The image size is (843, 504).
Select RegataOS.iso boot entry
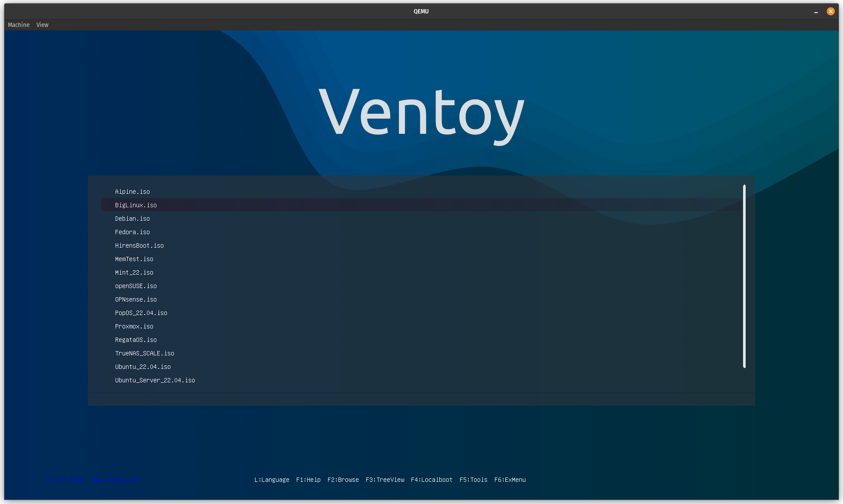[x=421, y=340]
